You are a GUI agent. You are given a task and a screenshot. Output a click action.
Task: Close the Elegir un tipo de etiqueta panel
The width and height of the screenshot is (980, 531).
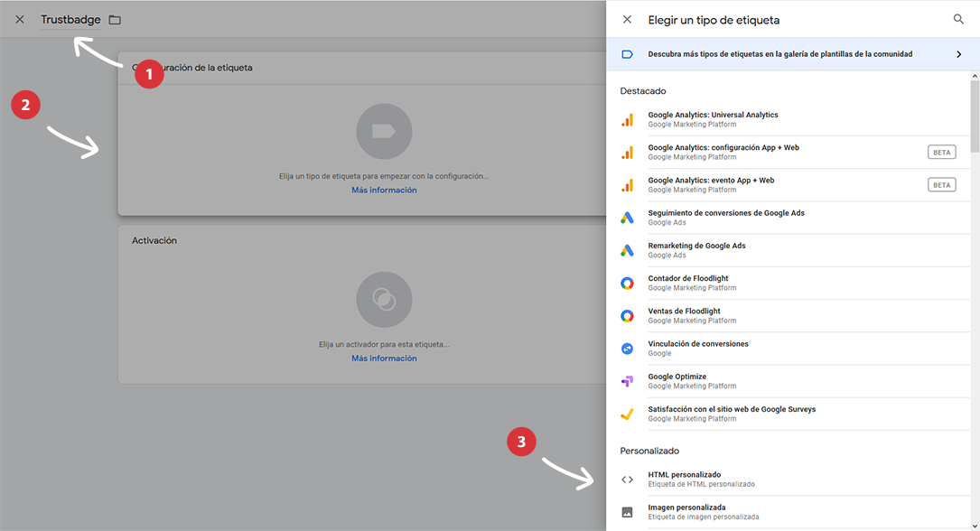627,19
